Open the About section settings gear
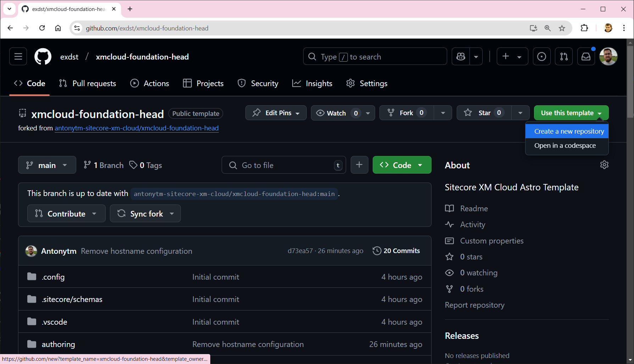The height and width of the screenshot is (364, 634). click(x=604, y=164)
